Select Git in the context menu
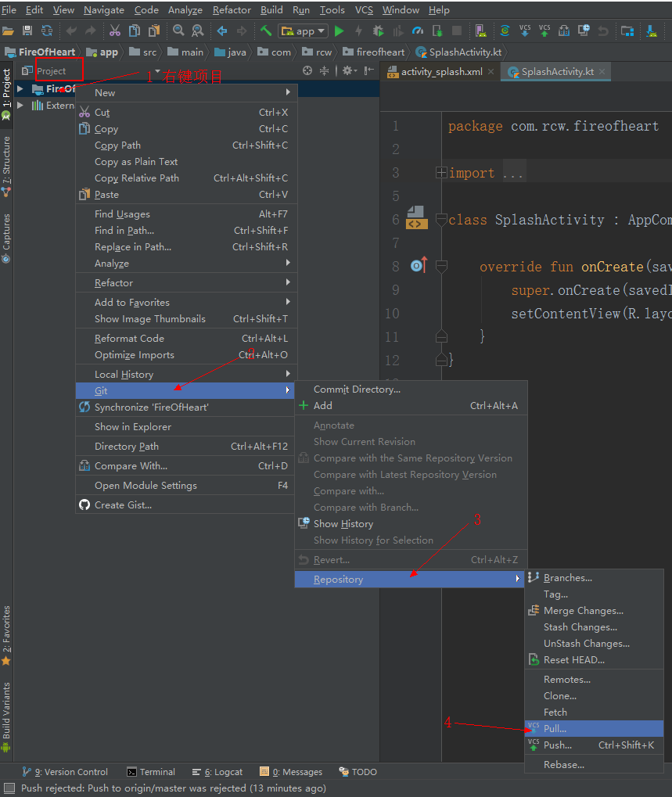The width and height of the screenshot is (672, 797). click(x=186, y=390)
